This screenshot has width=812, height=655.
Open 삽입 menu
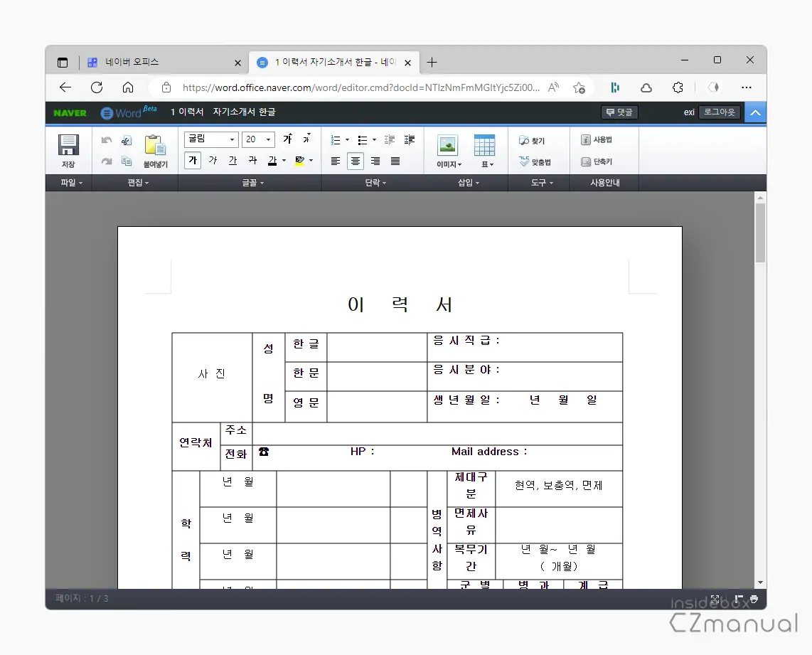[x=468, y=183]
